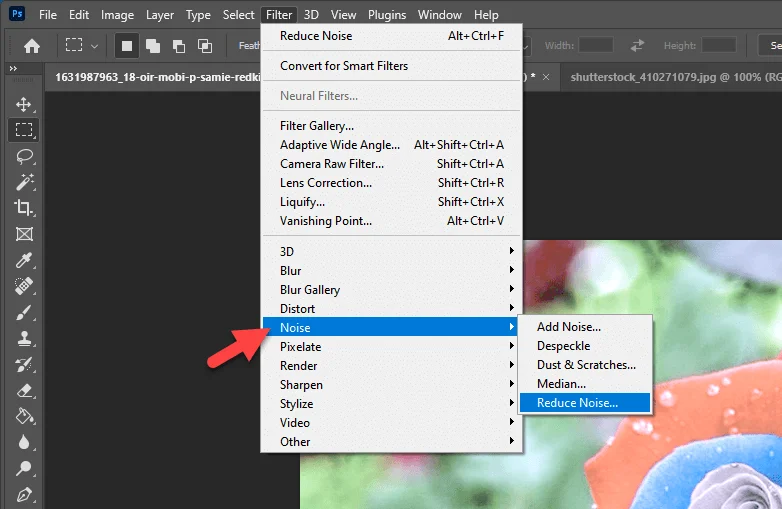
Task: Open the View menu
Action: point(344,15)
